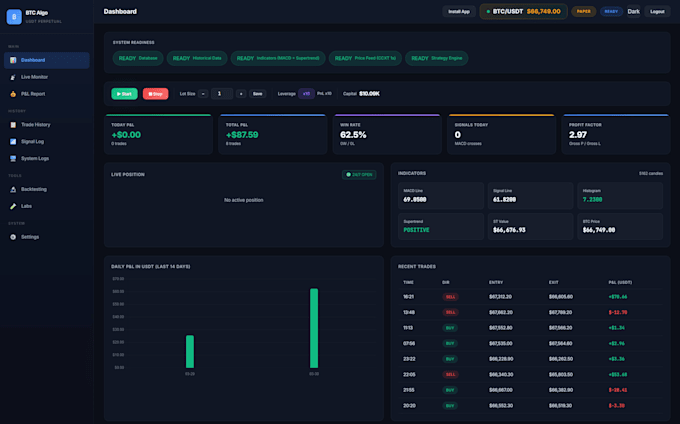The height and width of the screenshot is (424, 680).
Task: Click the BTC Algo logo icon
Action: point(14,16)
